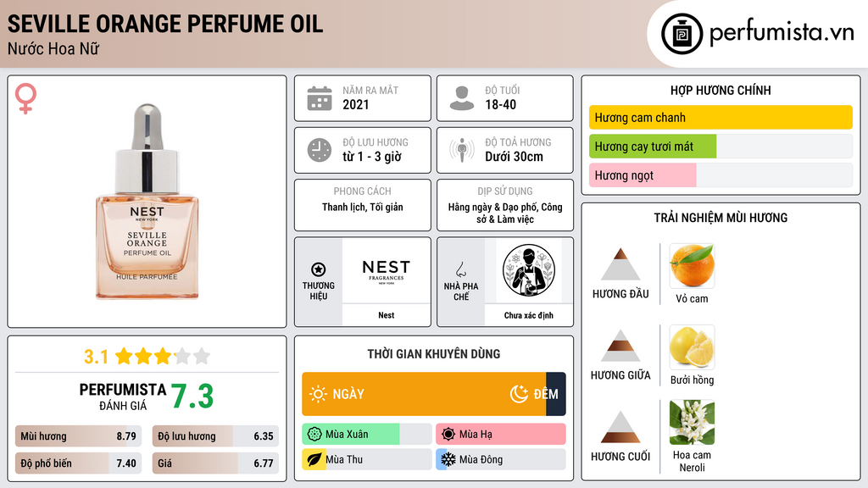Click the person icon beside Độ tuổi
The image size is (868, 488).
point(462,98)
